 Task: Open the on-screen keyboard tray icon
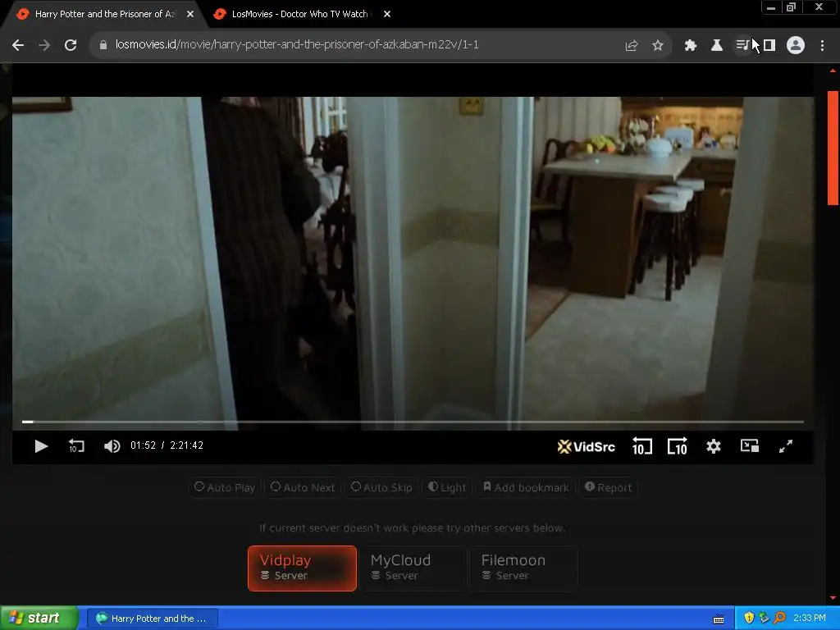click(x=719, y=619)
